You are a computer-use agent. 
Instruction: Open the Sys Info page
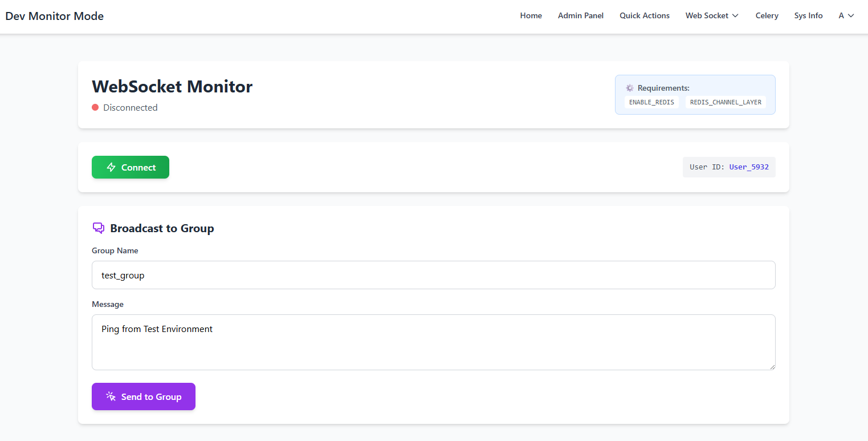click(808, 16)
